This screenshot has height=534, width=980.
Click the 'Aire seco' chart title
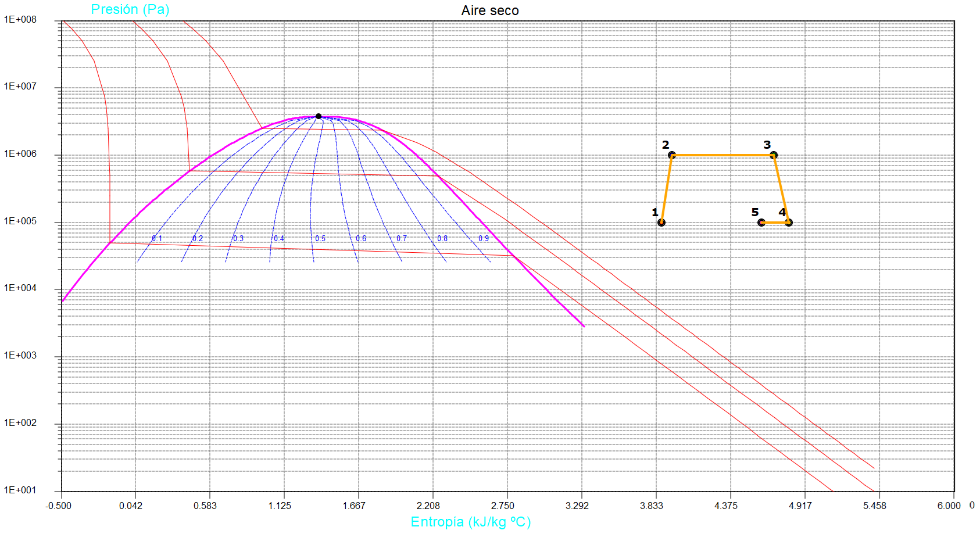pos(490,10)
